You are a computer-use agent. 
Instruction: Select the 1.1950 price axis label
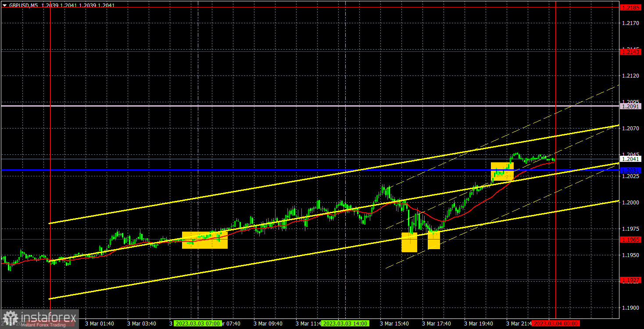[630, 255]
